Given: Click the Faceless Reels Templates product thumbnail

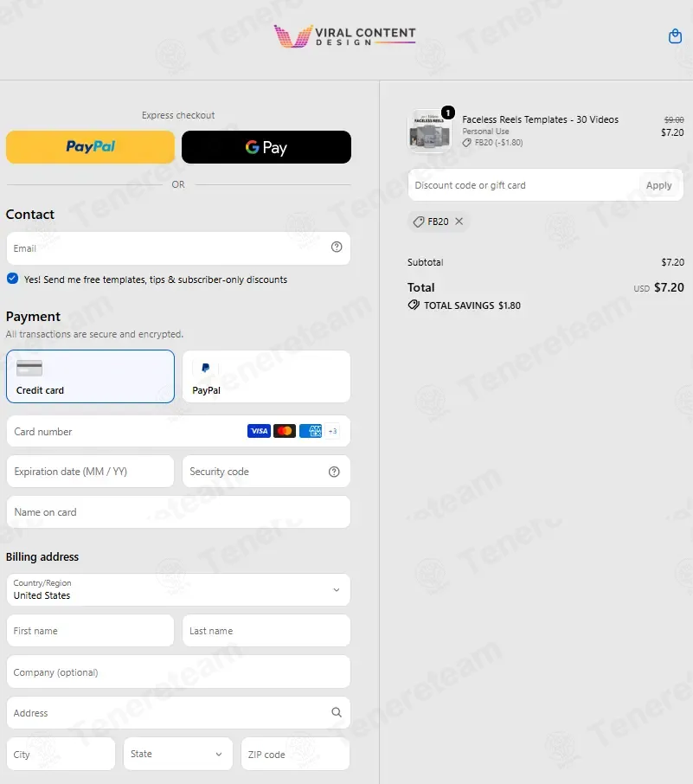Looking at the screenshot, I should [429, 131].
